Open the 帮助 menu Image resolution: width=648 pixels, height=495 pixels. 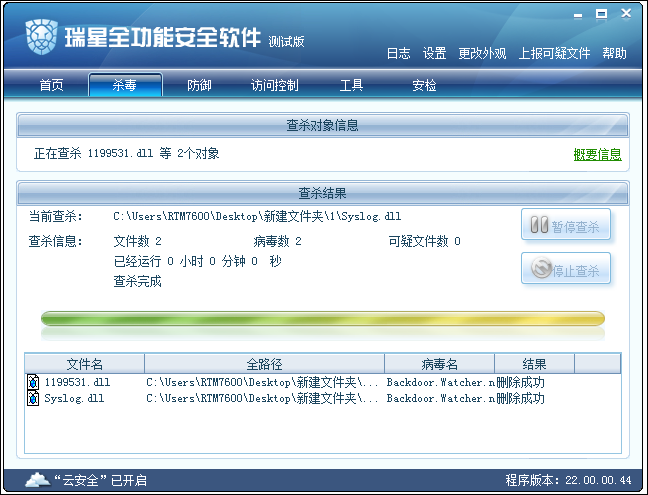615,53
